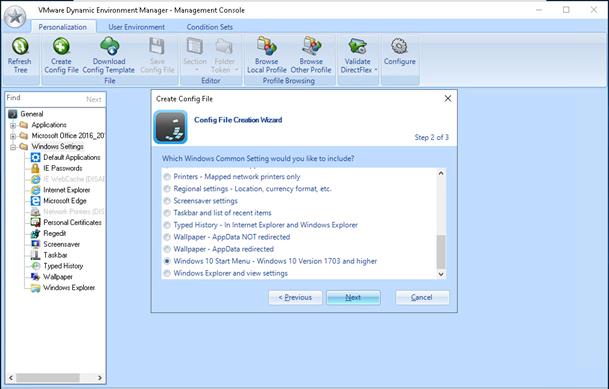Collapse the Windows Settings folder

13,147
